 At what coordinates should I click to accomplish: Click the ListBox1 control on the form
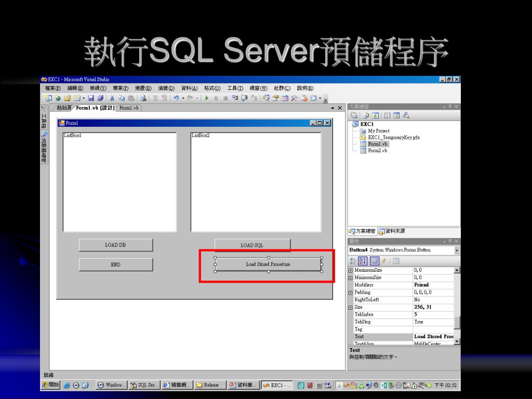pos(119,182)
